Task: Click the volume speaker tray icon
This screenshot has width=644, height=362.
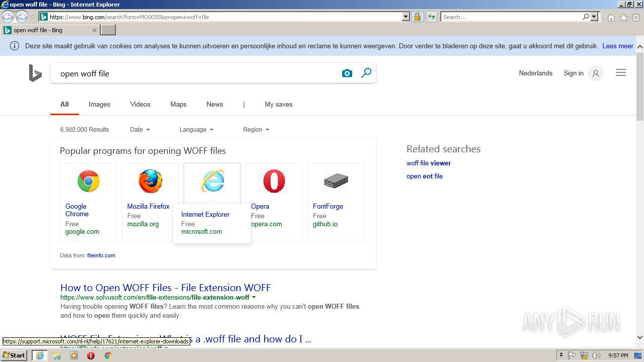Action: (x=596, y=355)
